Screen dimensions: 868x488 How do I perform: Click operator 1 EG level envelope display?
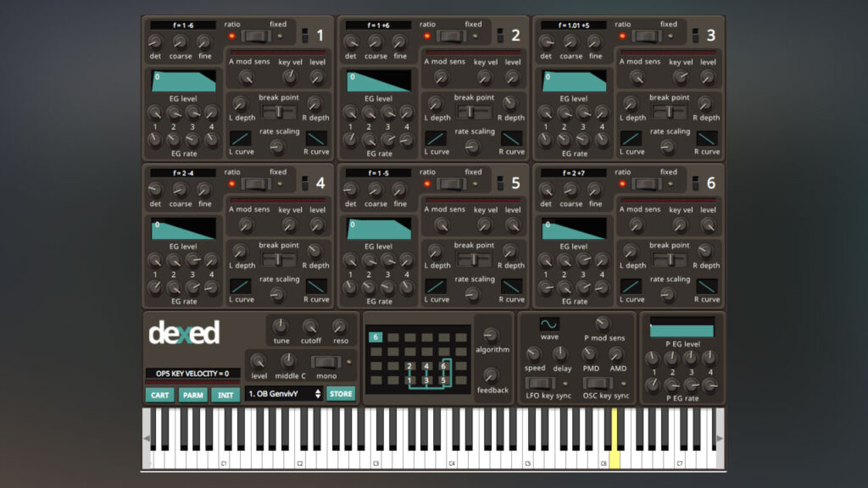click(x=186, y=82)
